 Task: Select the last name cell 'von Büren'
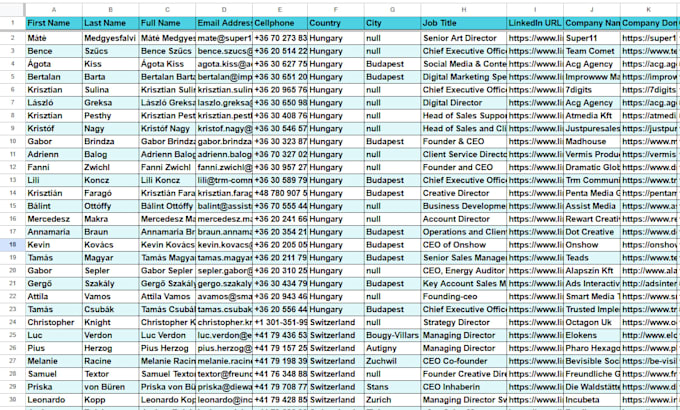click(x=111, y=387)
